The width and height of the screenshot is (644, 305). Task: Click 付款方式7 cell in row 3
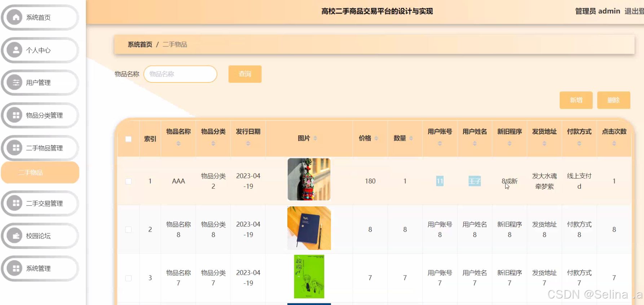(x=579, y=278)
